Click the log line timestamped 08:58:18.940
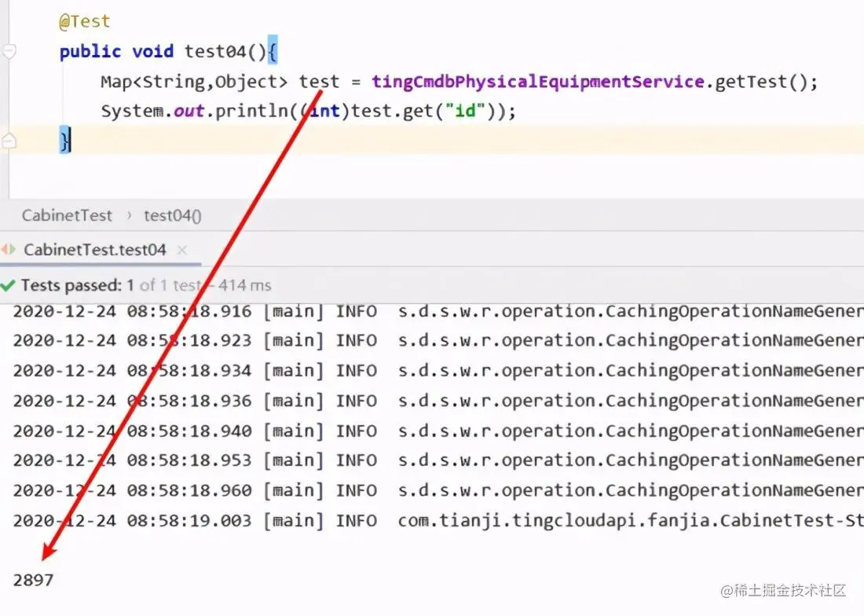The height and width of the screenshot is (616, 864). point(438,431)
